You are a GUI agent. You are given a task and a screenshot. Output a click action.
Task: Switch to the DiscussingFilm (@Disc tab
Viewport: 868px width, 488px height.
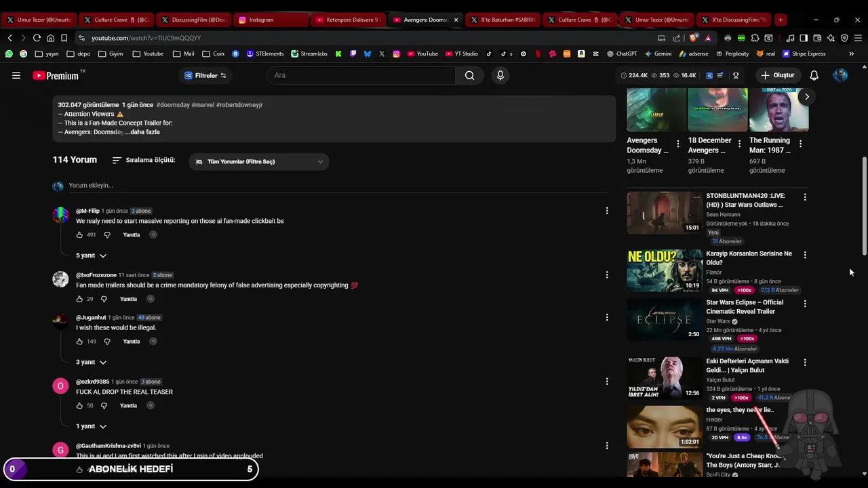pyautogui.click(x=193, y=20)
